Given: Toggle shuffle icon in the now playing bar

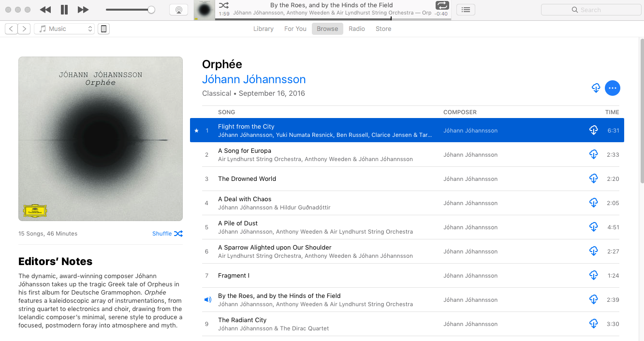Looking at the screenshot, I should 223,5.
